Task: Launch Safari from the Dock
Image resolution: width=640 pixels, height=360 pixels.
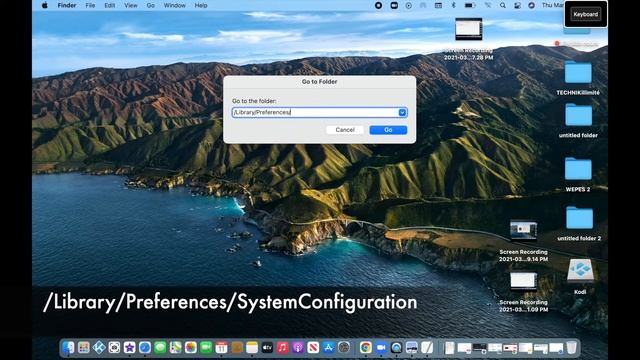Action: (x=145, y=347)
